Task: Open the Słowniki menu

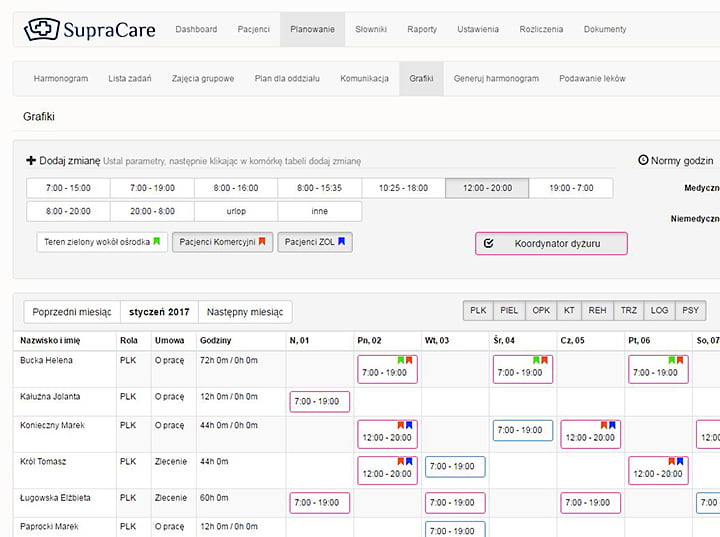Action: click(371, 29)
